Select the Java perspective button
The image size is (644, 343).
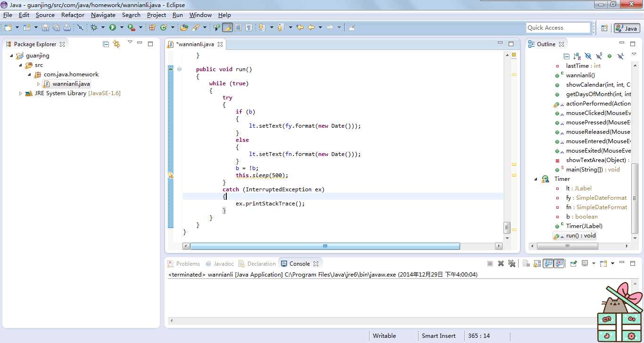[627, 28]
